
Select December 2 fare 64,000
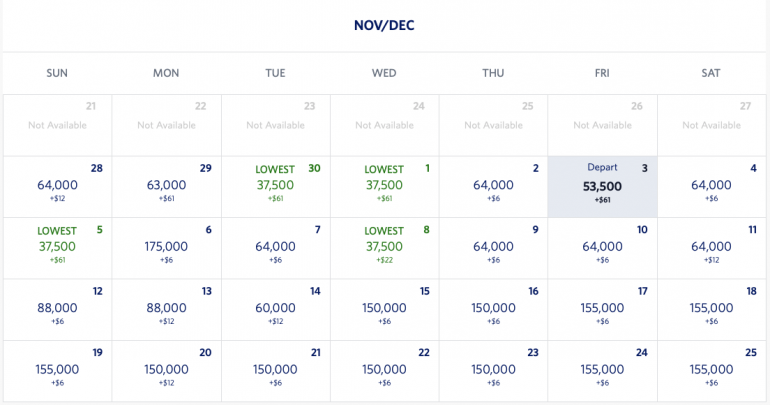point(493,186)
